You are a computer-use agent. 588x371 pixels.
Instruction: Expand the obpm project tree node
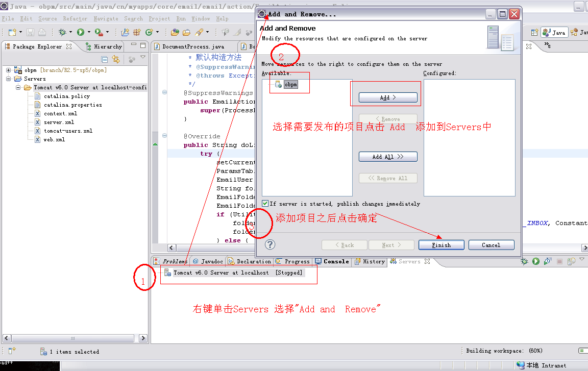pos(8,70)
